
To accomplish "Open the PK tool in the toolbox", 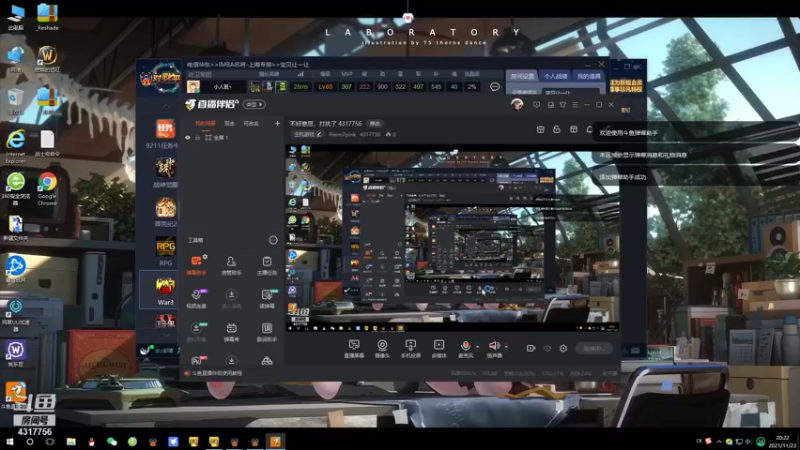I will point(196,360).
